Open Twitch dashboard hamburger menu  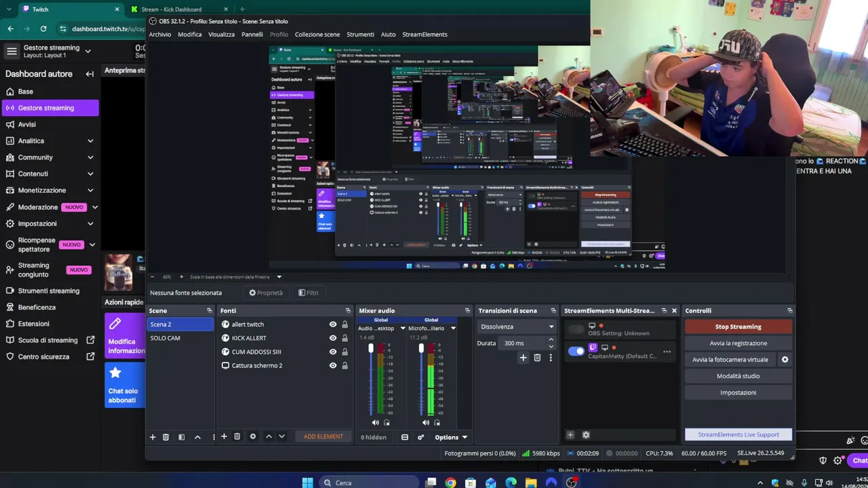(12, 51)
